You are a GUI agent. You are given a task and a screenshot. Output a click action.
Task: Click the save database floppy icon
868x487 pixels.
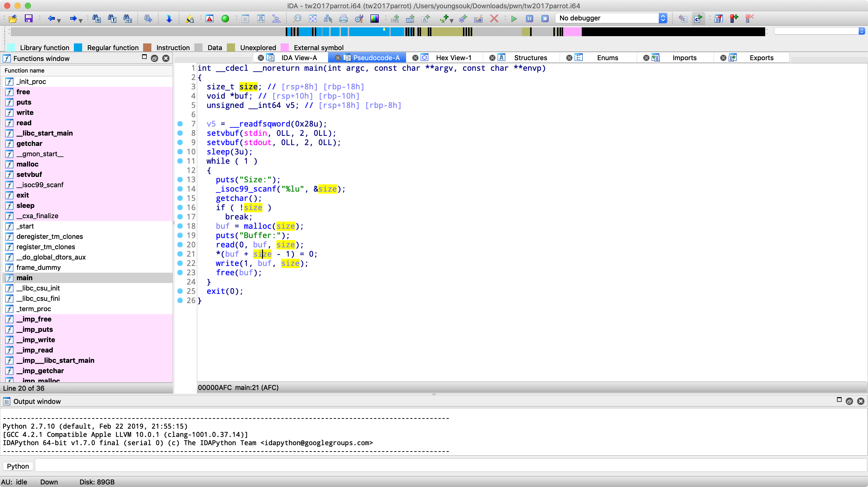pyautogui.click(x=28, y=19)
